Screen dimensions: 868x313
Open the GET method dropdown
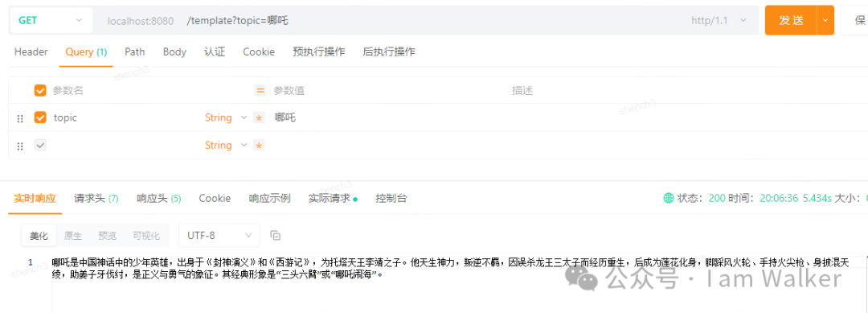51,20
